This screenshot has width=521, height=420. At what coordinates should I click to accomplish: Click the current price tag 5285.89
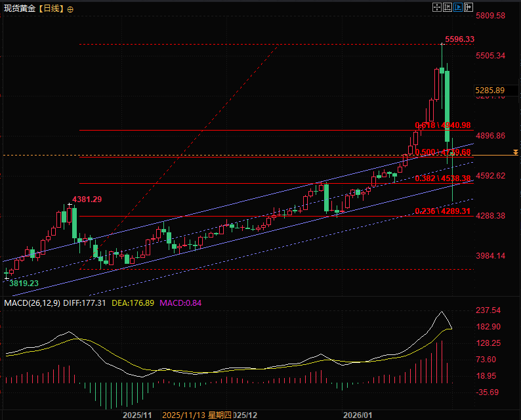(490, 91)
